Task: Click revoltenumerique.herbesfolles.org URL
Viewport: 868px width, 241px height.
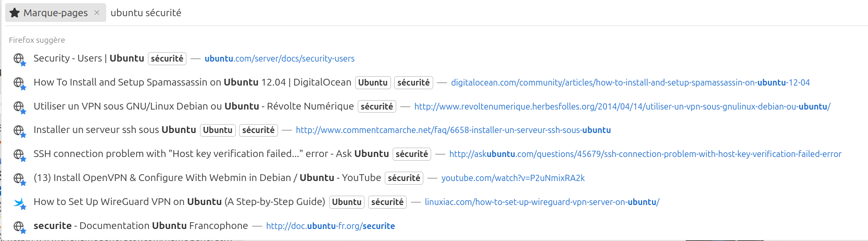Action: [622, 106]
